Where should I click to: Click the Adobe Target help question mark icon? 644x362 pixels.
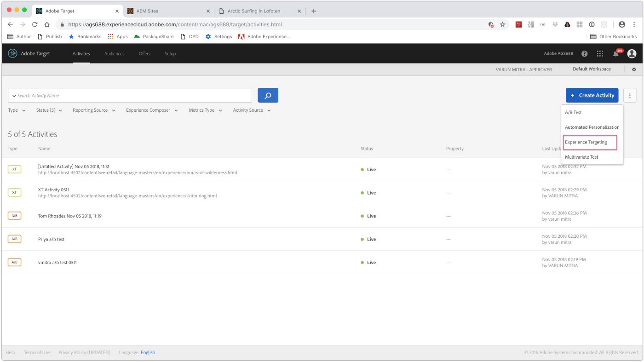(x=584, y=53)
